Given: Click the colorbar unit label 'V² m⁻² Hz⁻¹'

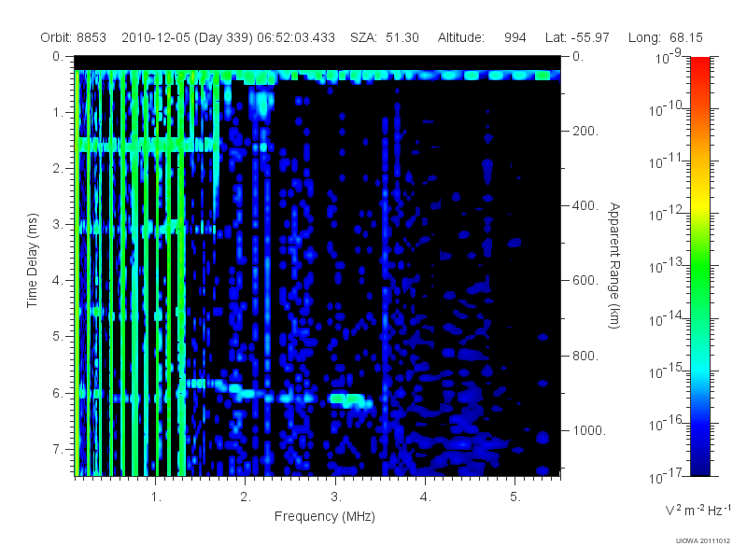Looking at the screenshot, I should click(698, 510).
